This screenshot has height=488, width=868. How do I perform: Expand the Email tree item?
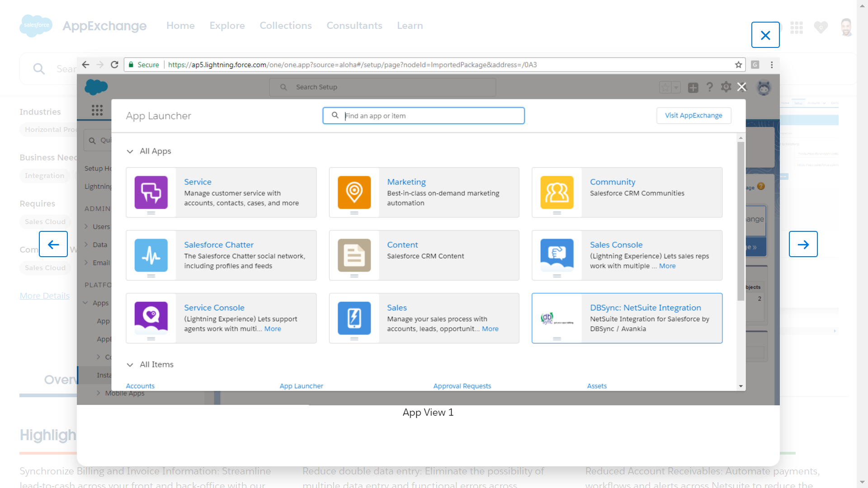point(86,263)
